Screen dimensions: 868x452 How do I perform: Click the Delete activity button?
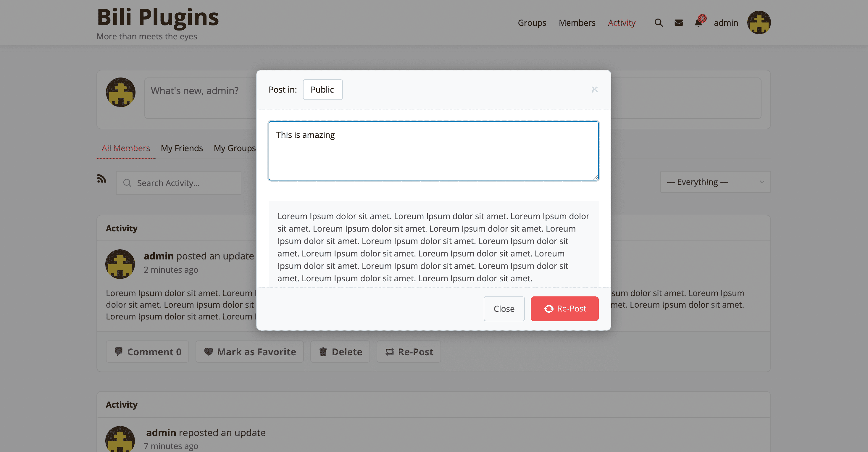pos(340,352)
